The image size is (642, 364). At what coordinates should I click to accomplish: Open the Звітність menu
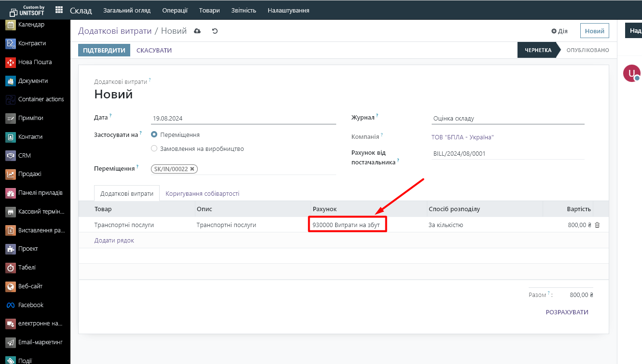244,10
